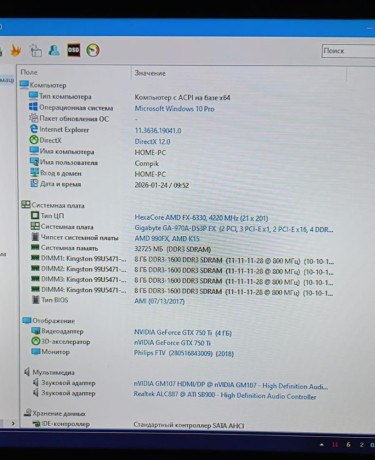Select Компьютер с ACPI на базе x64
This screenshot has height=460, width=375.
click(x=182, y=98)
